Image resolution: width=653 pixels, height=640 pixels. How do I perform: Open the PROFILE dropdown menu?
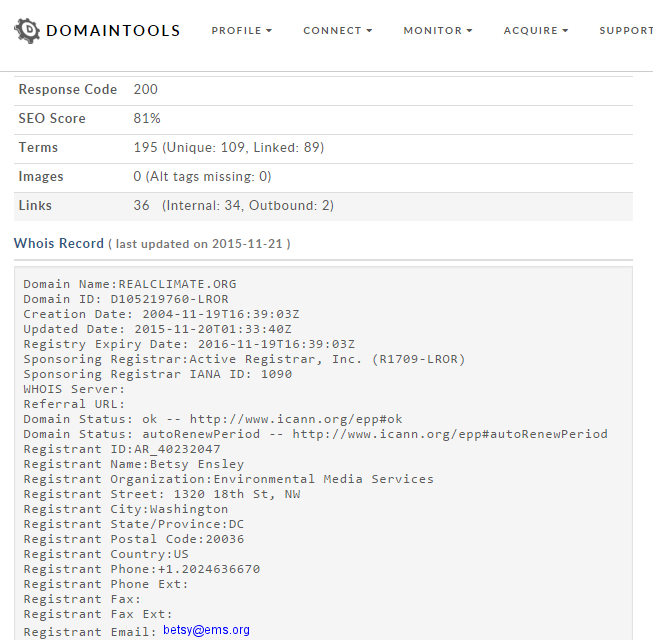point(242,31)
